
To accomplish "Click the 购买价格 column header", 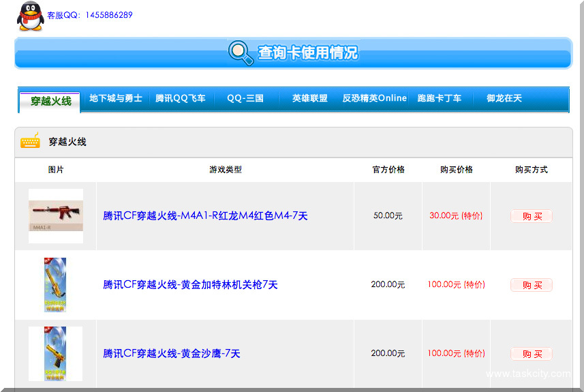I will click(457, 170).
